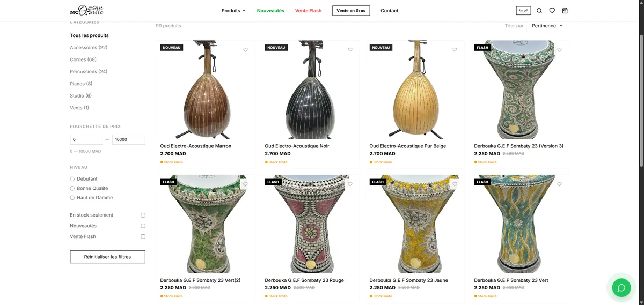This screenshot has height=305, width=644.
Task: Click the Ozan Music logo
Action: pos(86,10)
